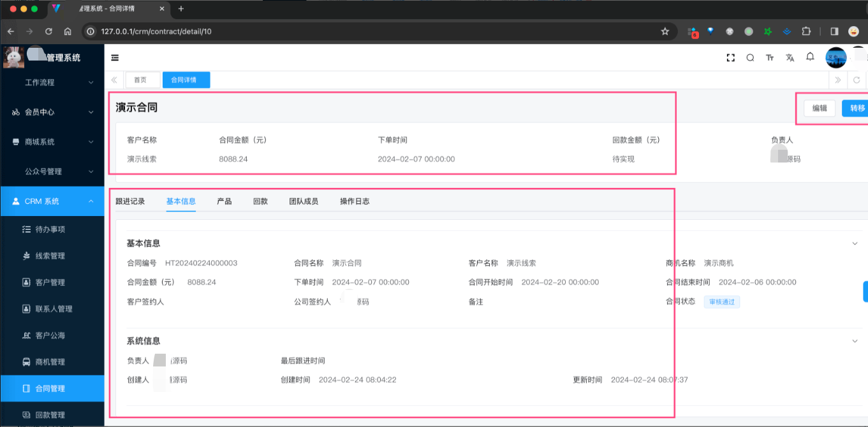Image resolution: width=868 pixels, height=427 pixels.
Task: Click the green star extension icon
Action: [768, 31]
